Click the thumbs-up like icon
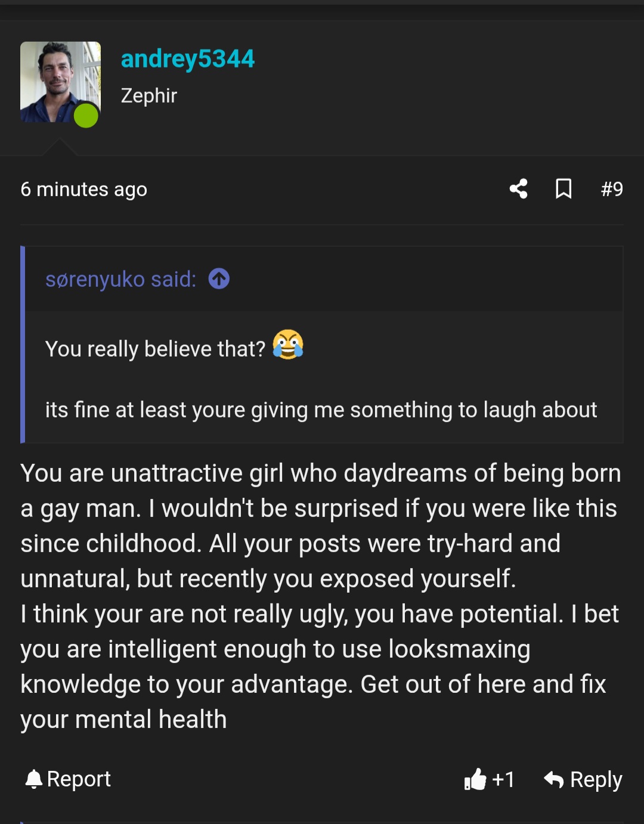 [475, 779]
